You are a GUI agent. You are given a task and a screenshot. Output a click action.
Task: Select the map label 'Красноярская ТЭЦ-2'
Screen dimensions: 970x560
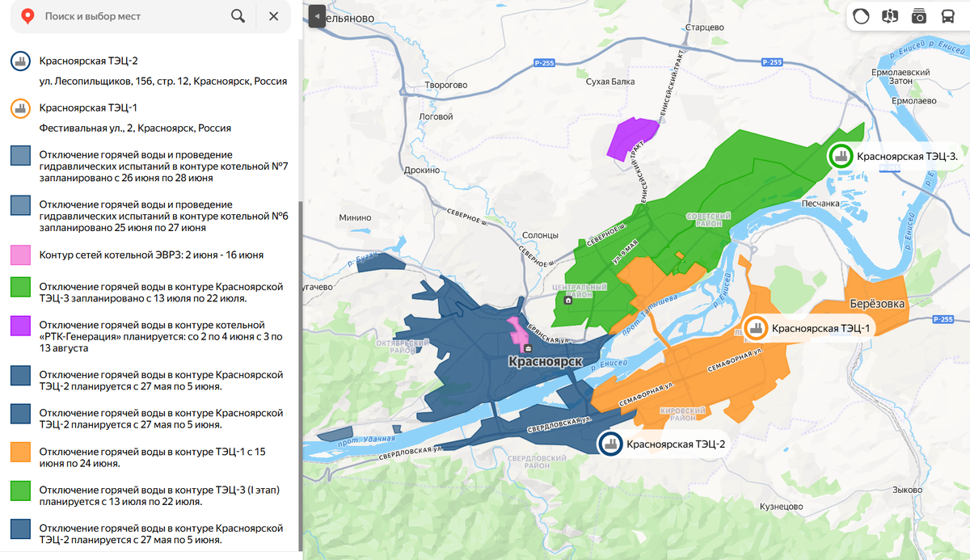point(676,444)
